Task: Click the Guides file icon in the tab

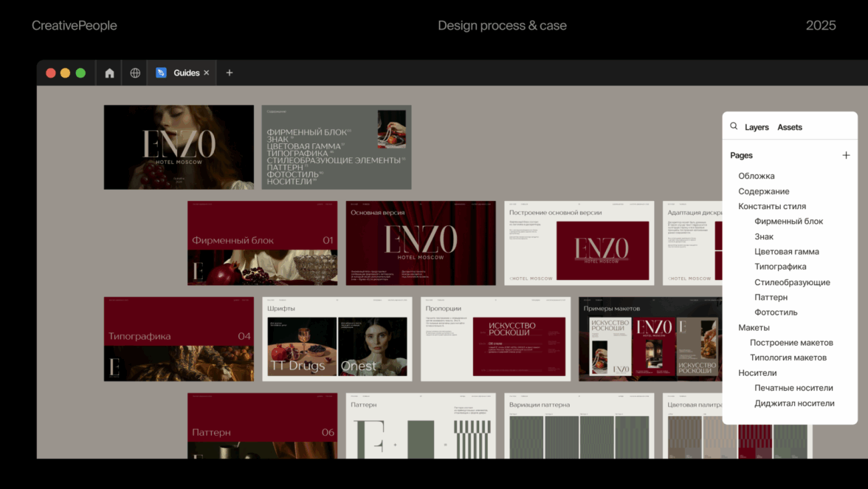Action: click(161, 73)
